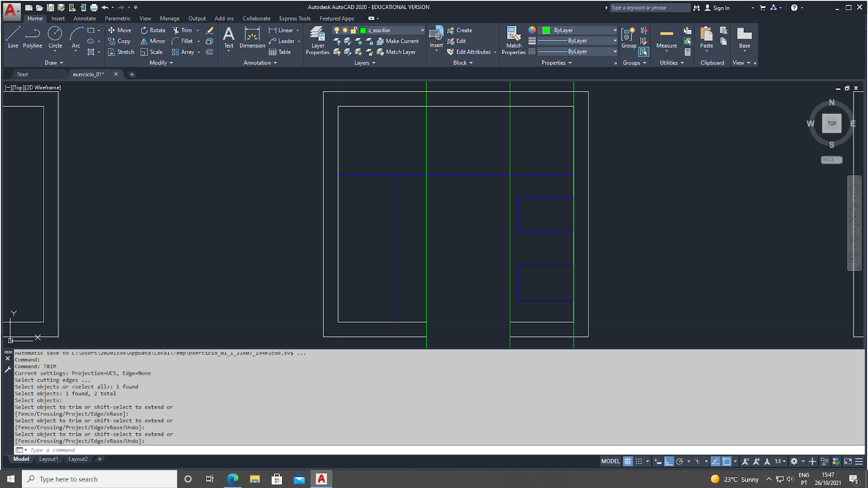Toggle ortho mode in status bar

pyautogui.click(x=669, y=461)
